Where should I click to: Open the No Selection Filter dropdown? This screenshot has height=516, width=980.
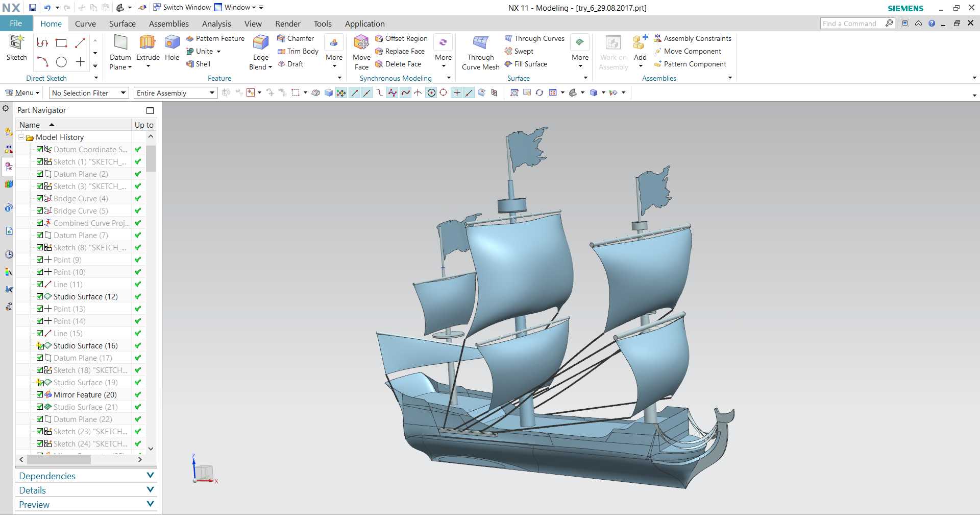tap(89, 93)
